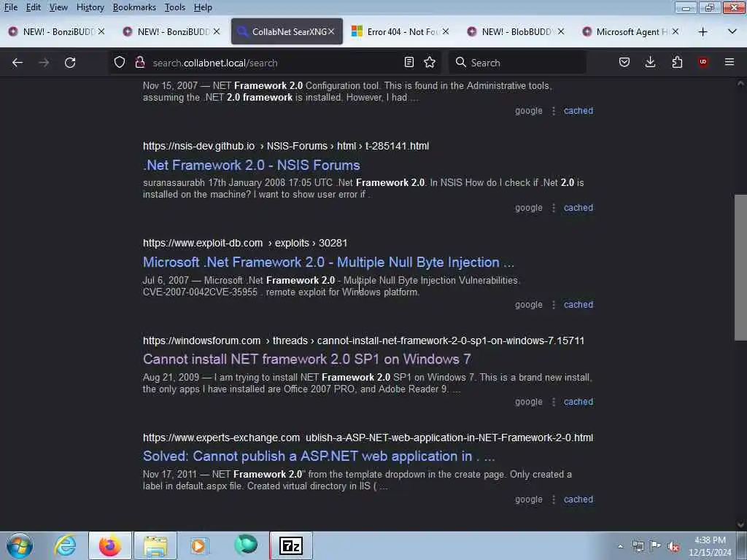The width and height of the screenshot is (747, 560).
Task: Show hidden system tray icons
Action: tap(620, 546)
